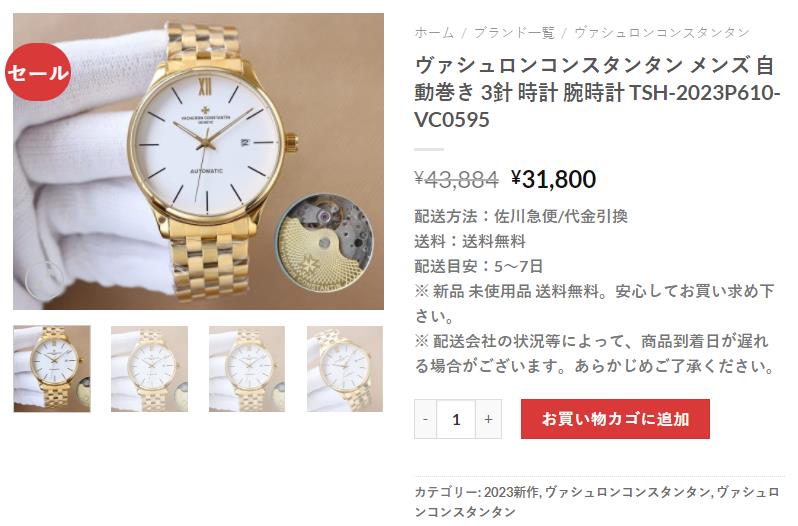
Task: Go to ホーム in the breadcrumb
Action: pos(434,33)
